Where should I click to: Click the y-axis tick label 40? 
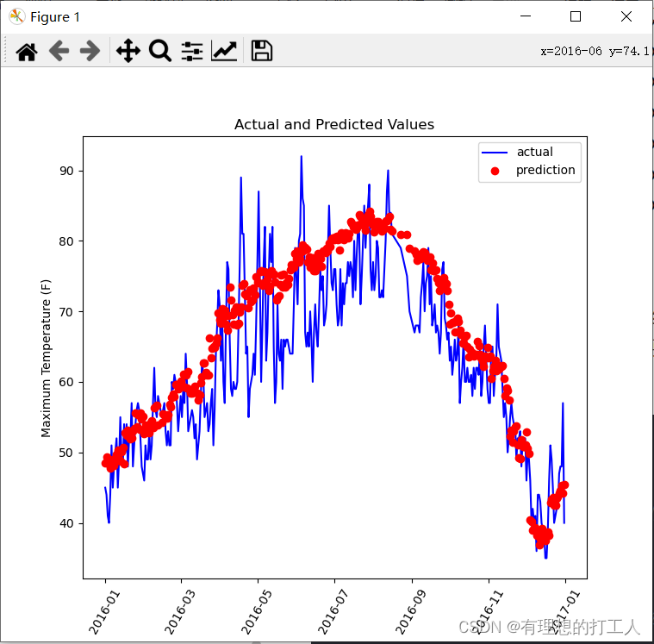pyautogui.click(x=66, y=523)
